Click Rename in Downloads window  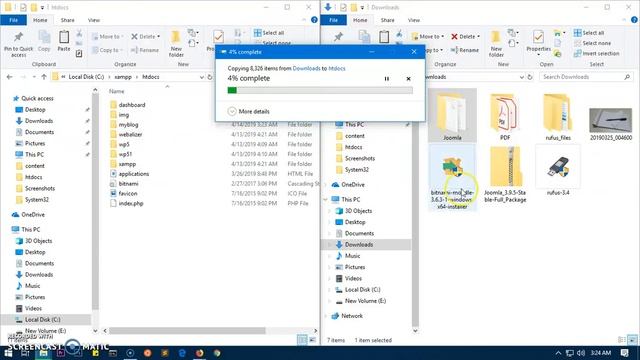pos(465,50)
